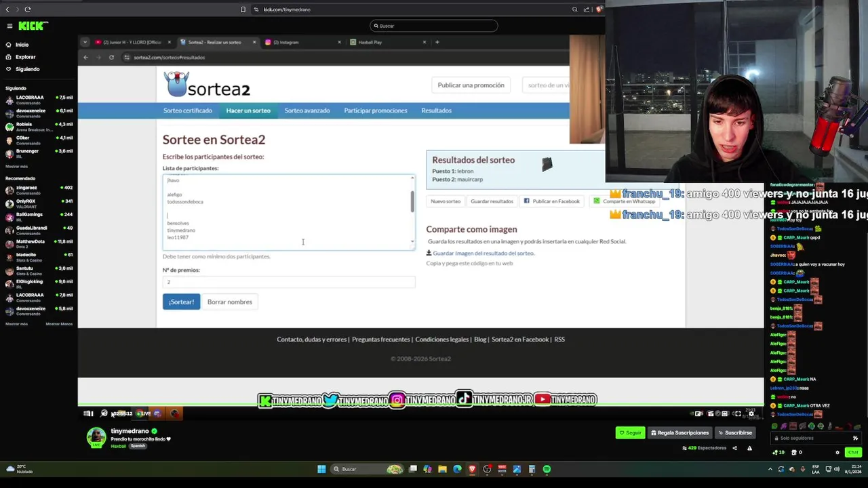868x488 pixels.
Task: Open MatthewDota recommended channel
Action: tap(39, 243)
